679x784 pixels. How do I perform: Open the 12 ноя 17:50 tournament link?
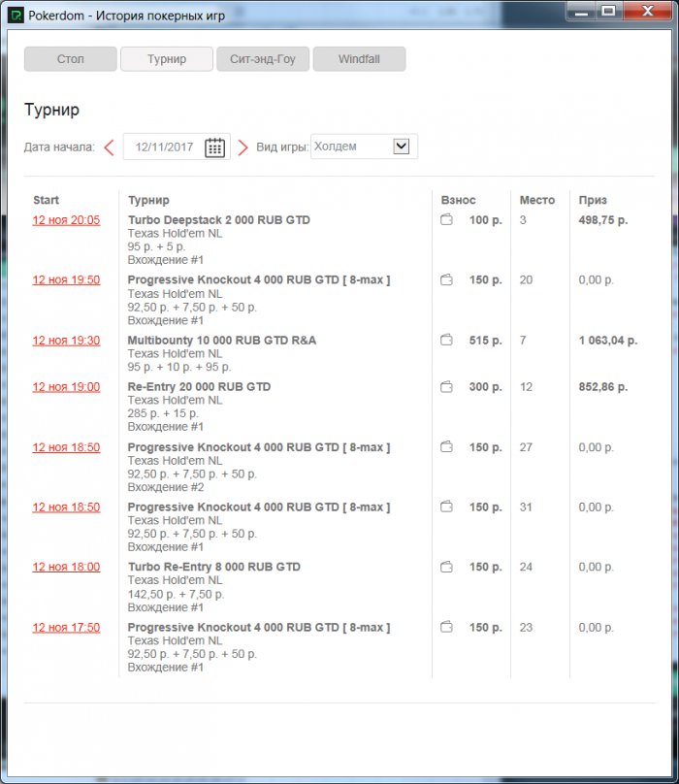tap(66, 628)
